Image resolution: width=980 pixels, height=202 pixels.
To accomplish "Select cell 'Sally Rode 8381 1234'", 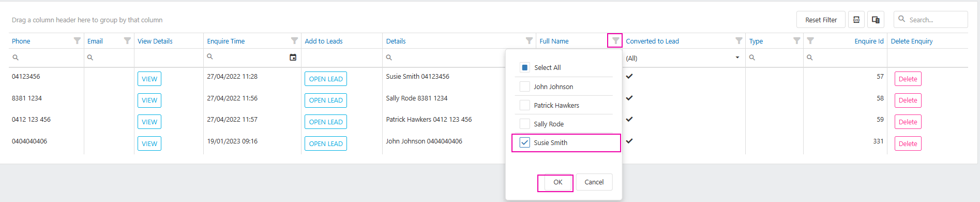I will pos(416,98).
